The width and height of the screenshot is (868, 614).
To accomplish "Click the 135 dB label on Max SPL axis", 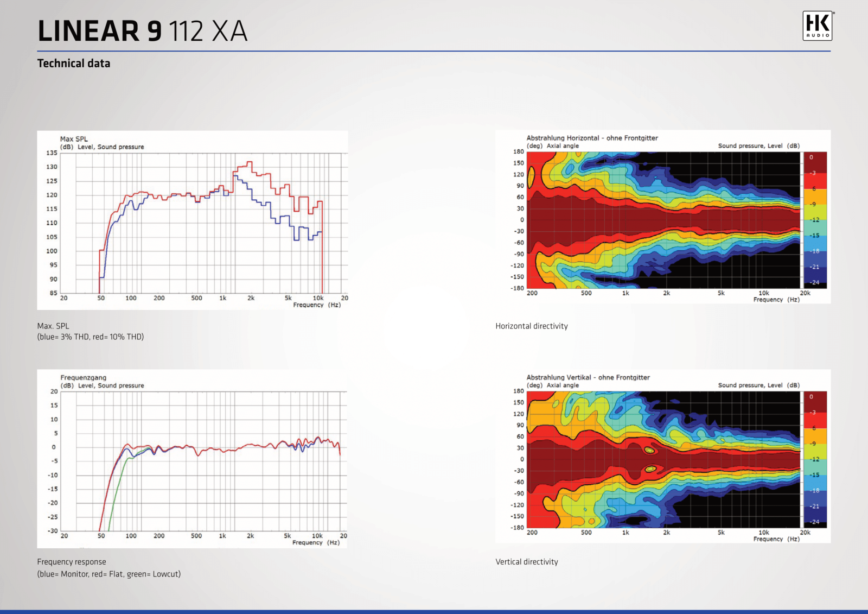I will coord(52,153).
